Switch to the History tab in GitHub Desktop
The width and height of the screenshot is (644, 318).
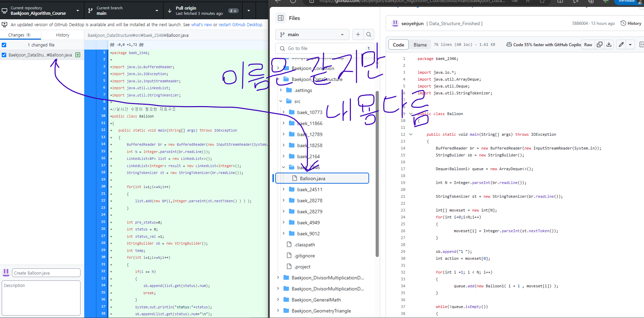pos(63,35)
